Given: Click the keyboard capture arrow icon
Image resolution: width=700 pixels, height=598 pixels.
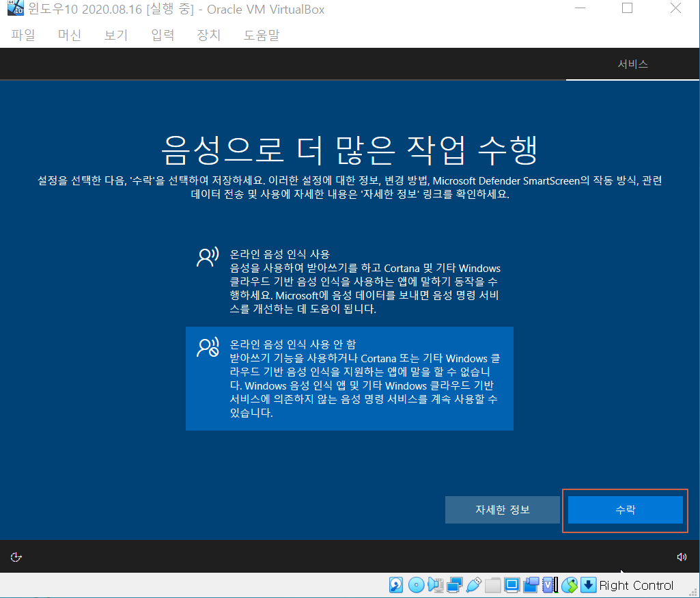Looking at the screenshot, I should [589, 584].
